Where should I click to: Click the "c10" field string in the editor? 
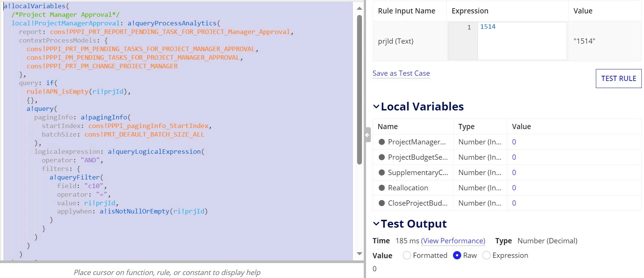coord(94,186)
